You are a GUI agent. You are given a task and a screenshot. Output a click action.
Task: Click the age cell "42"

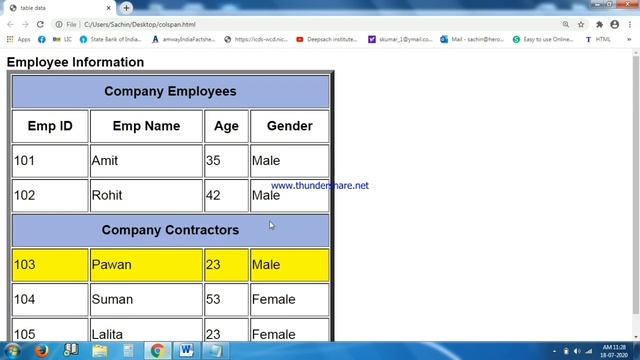tap(226, 195)
